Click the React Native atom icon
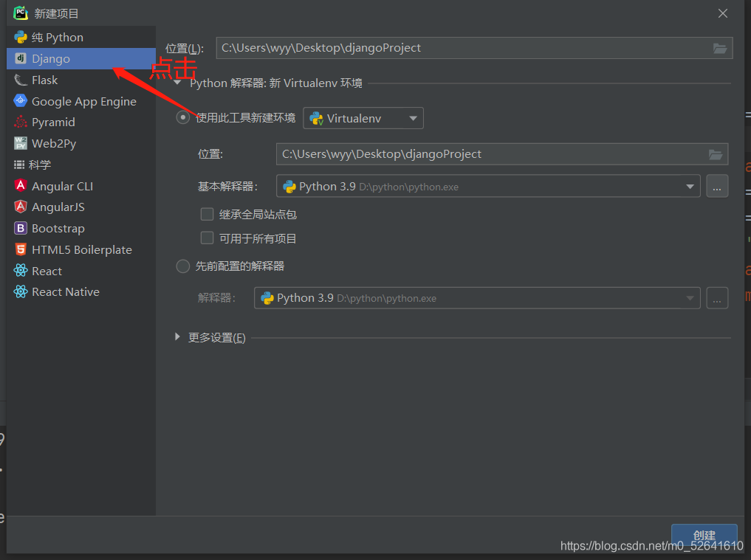Screen dimensions: 751x560 point(21,291)
